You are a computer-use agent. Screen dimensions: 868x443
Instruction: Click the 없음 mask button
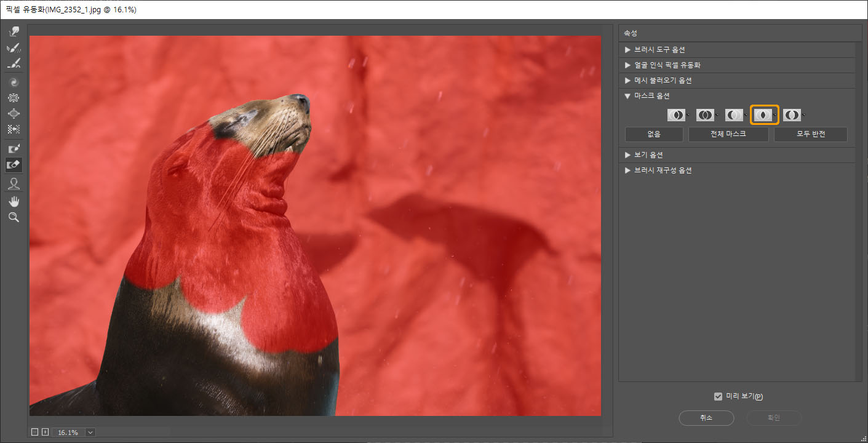654,134
